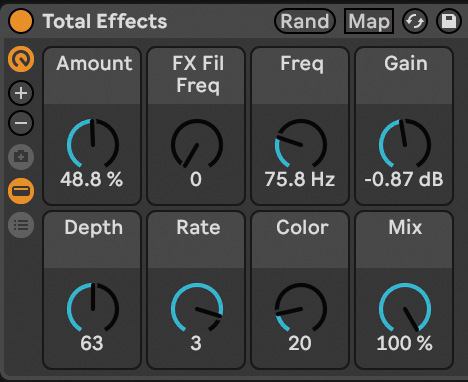Click the Gain macro knob
The height and width of the screenshot is (382, 468).
[405, 144]
